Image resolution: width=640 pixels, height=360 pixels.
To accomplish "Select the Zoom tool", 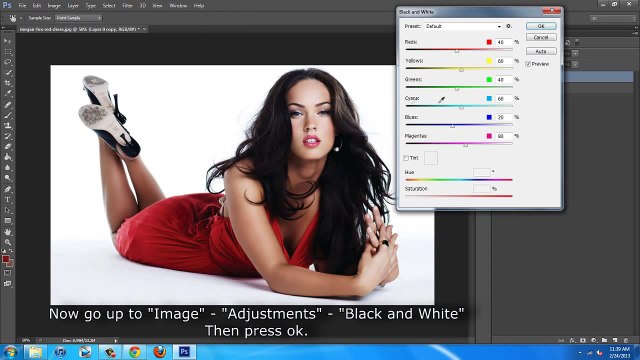I will (x=8, y=242).
